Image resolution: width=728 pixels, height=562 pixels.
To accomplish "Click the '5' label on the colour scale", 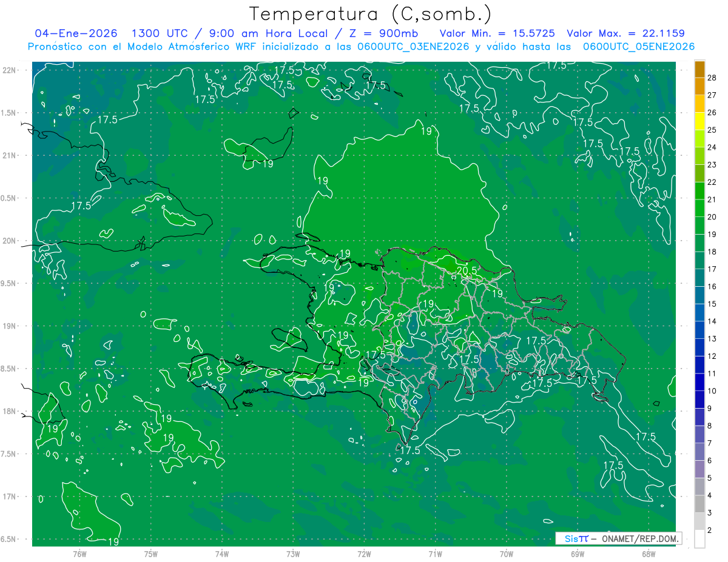I will pyautogui.click(x=710, y=478).
